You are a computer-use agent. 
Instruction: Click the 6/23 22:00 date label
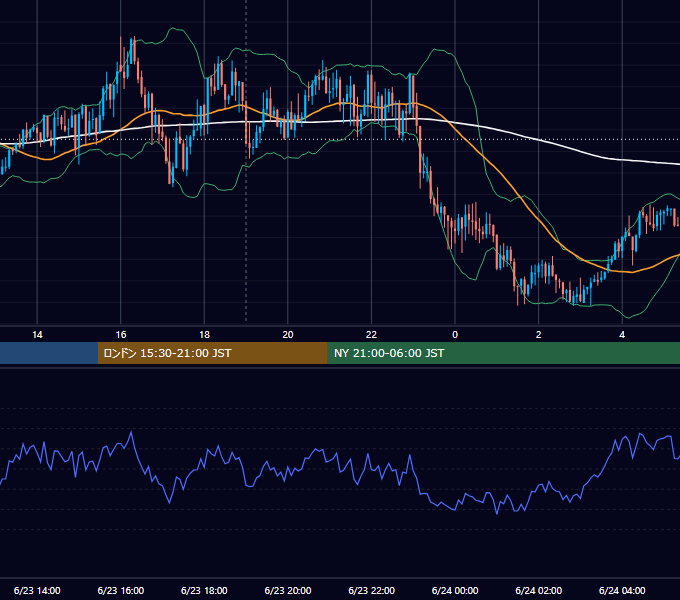[x=372, y=590]
